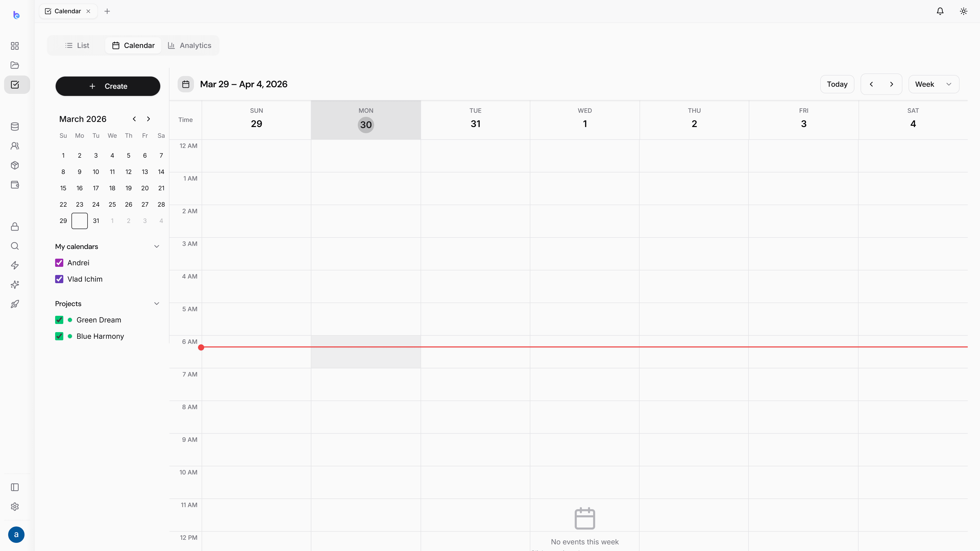Open the lightning bolt icon in sidebar
Screen dimensions: 980x551
pos(15,265)
